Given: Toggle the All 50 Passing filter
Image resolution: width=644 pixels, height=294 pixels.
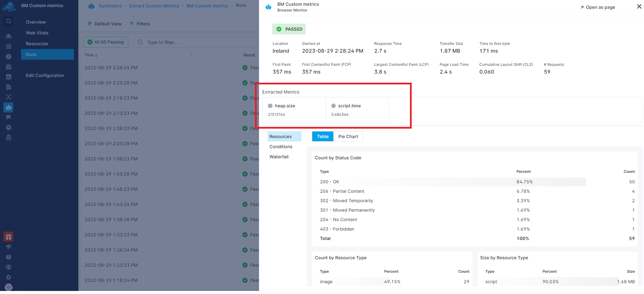Looking at the screenshot, I should point(106,42).
